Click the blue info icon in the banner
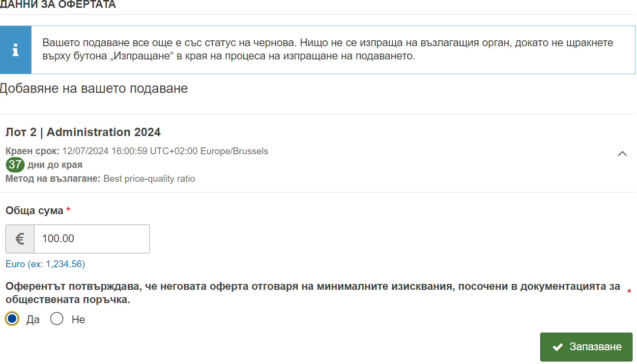Viewport: 637px width, 364px height. click(x=16, y=50)
